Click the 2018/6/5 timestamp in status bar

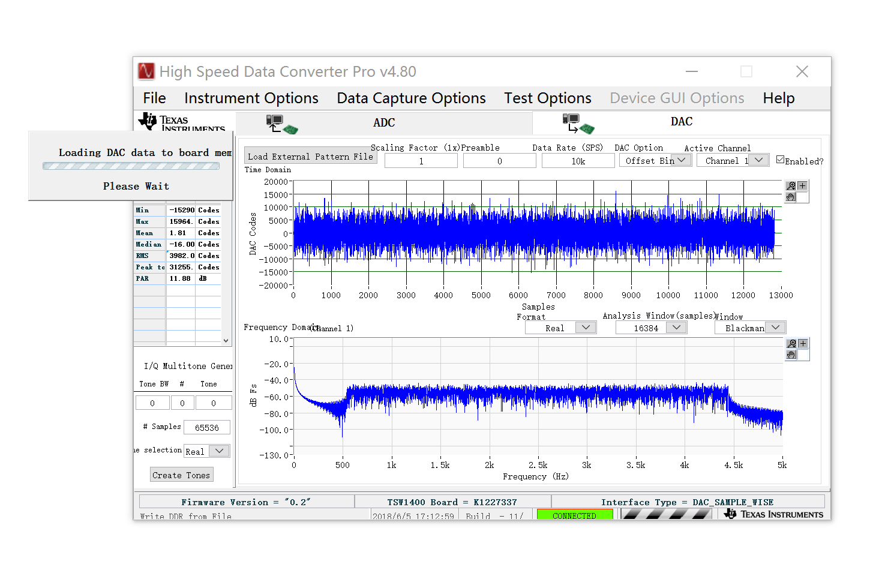[x=413, y=515]
